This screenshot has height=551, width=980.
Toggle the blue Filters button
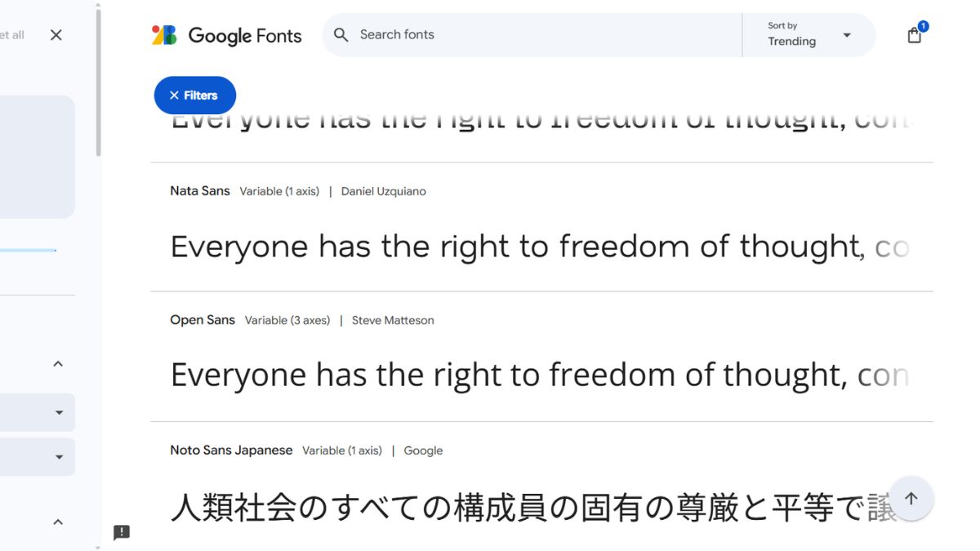pyautogui.click(x=195, y=96)
